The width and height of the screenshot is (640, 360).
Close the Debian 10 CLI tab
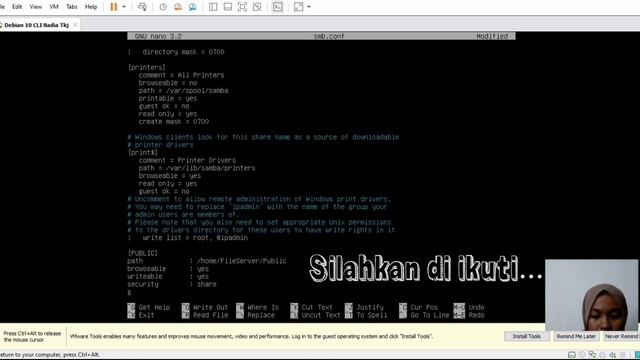pyautogui.click(x=76, y=25)
